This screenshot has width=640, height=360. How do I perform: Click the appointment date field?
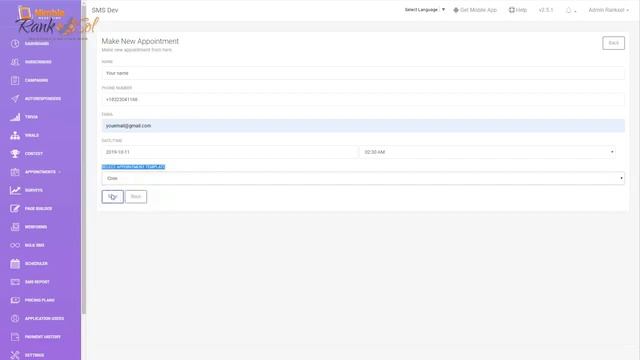click(229, 152)
